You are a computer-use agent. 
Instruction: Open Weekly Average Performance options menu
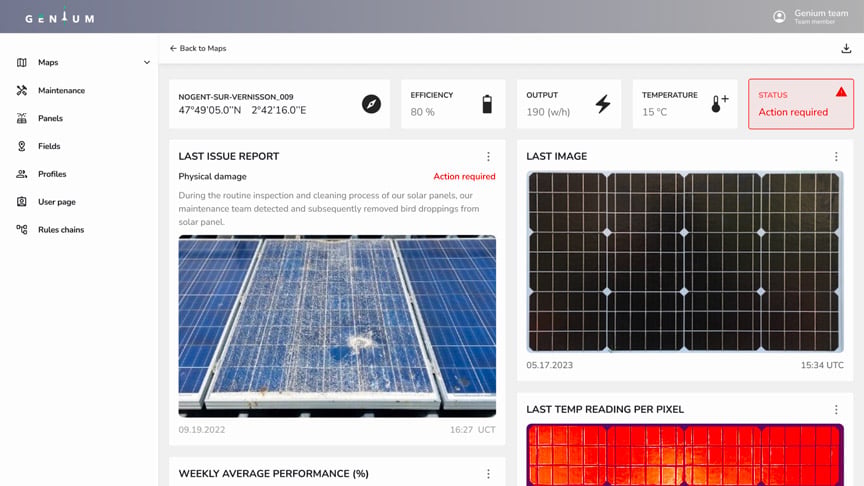[488, 474]
